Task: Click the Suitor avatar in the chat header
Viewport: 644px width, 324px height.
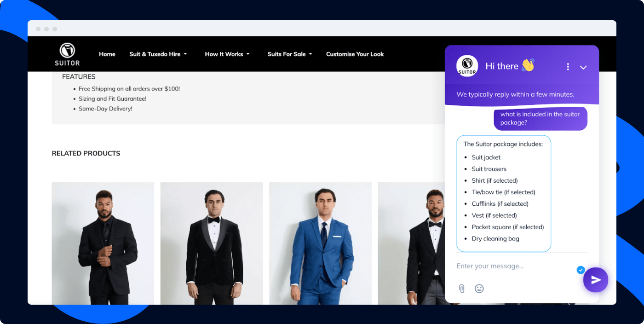Action: coord(467,66)
